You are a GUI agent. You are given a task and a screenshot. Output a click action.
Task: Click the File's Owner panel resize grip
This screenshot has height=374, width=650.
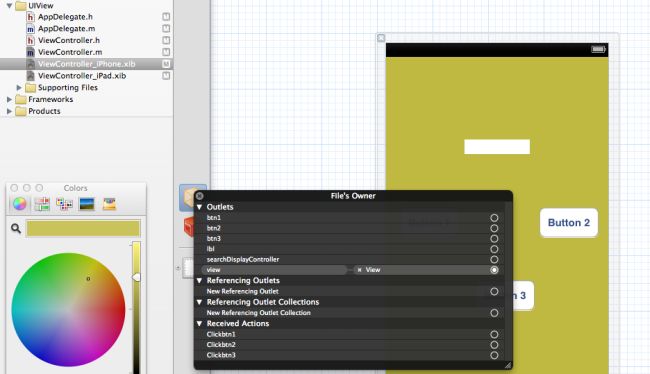point(508,365)
